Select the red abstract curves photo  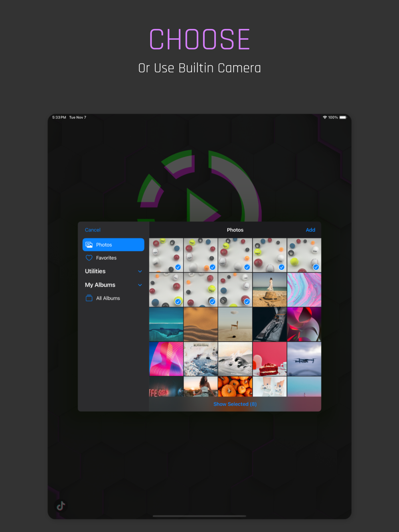(x=304, y=324)
